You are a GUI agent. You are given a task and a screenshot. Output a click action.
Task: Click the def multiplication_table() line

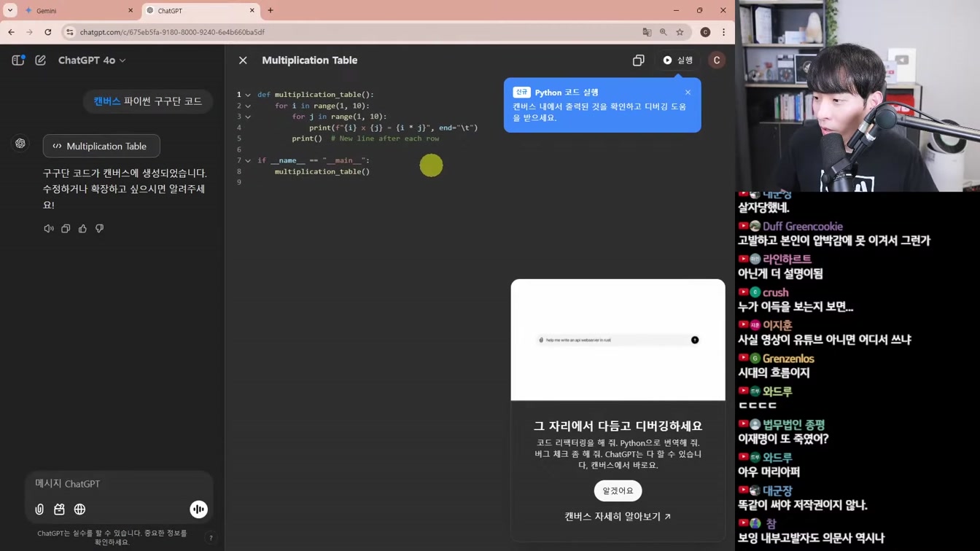(316, 95)
